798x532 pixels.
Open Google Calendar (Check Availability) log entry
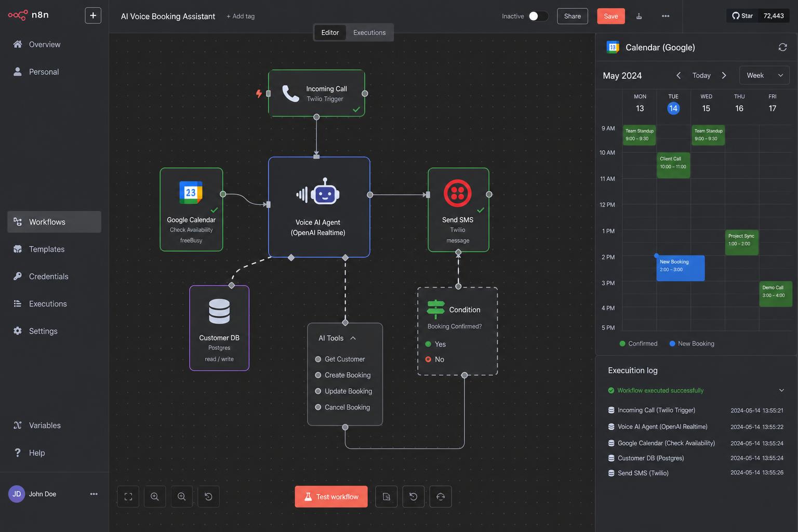[696, 443]
